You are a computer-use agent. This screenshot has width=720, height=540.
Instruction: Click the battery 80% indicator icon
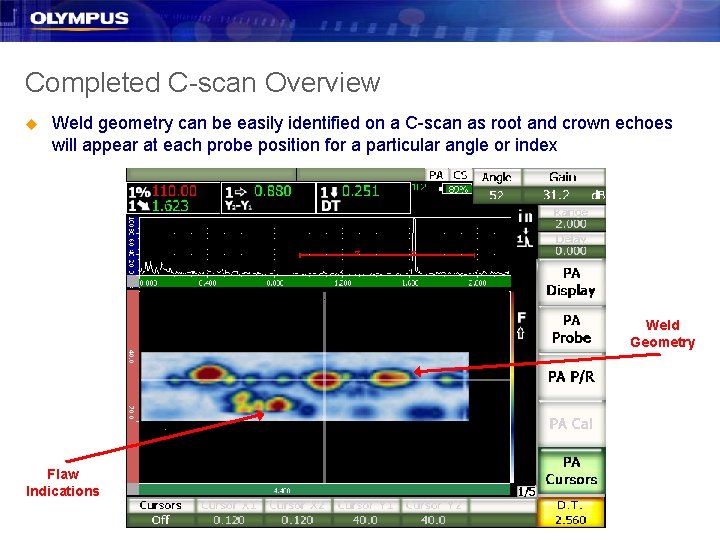click(456, 189)
